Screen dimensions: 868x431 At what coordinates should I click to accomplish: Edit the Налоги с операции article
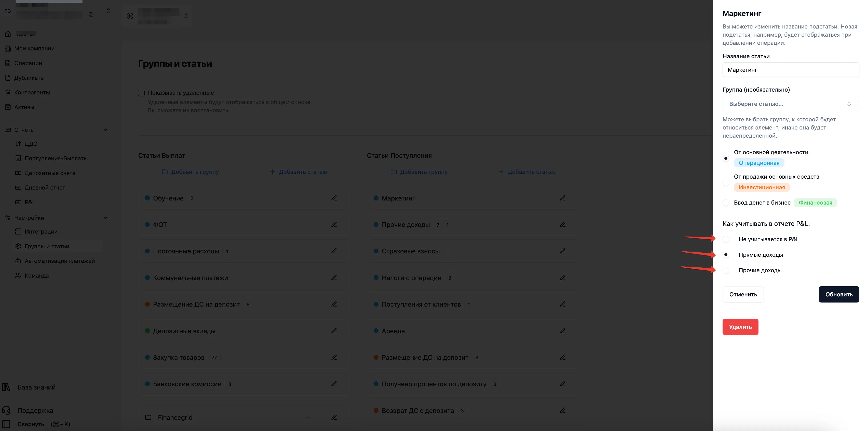click(x=563, y=278)
